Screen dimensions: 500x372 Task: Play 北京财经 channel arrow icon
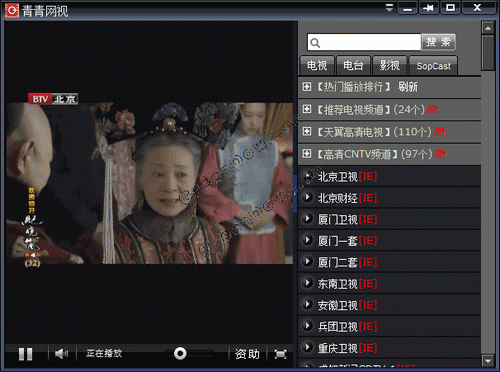[307, 197]
